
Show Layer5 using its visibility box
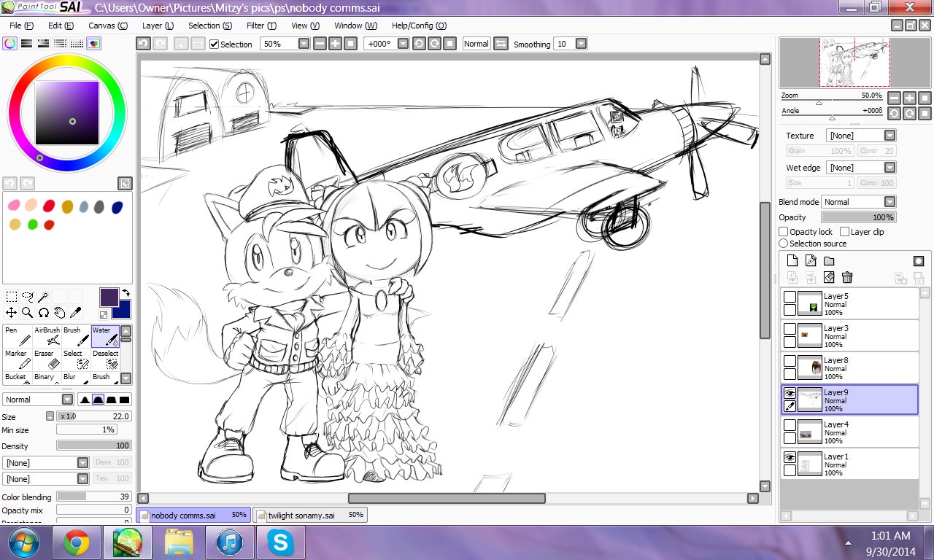790,297
